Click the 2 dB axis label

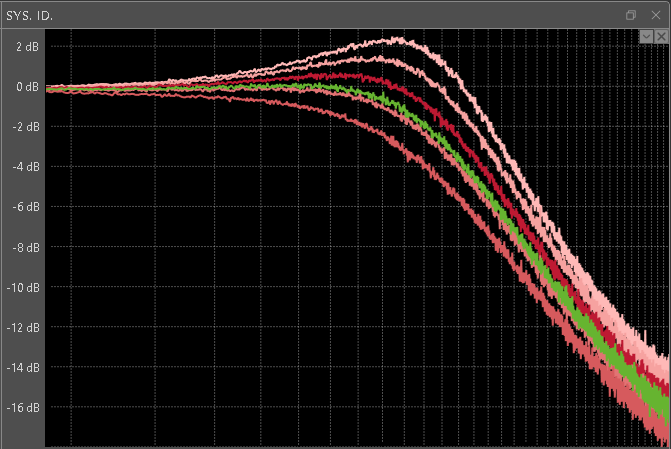pos(27,47)
